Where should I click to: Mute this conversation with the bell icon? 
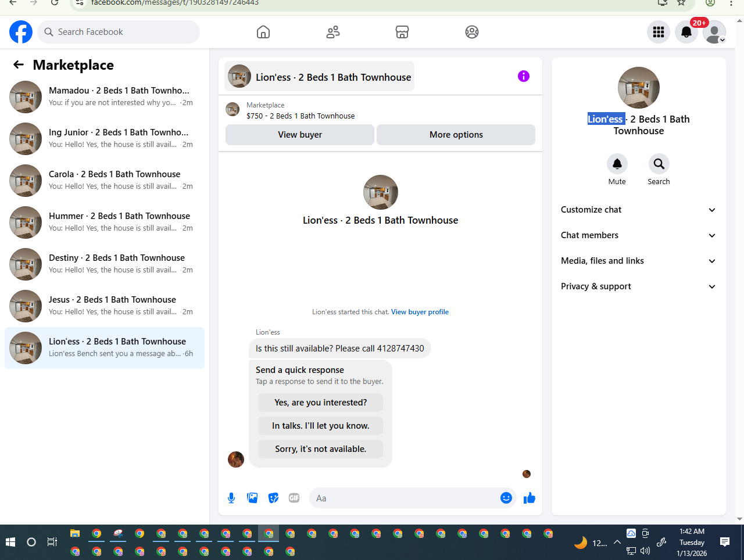point(617,164)
